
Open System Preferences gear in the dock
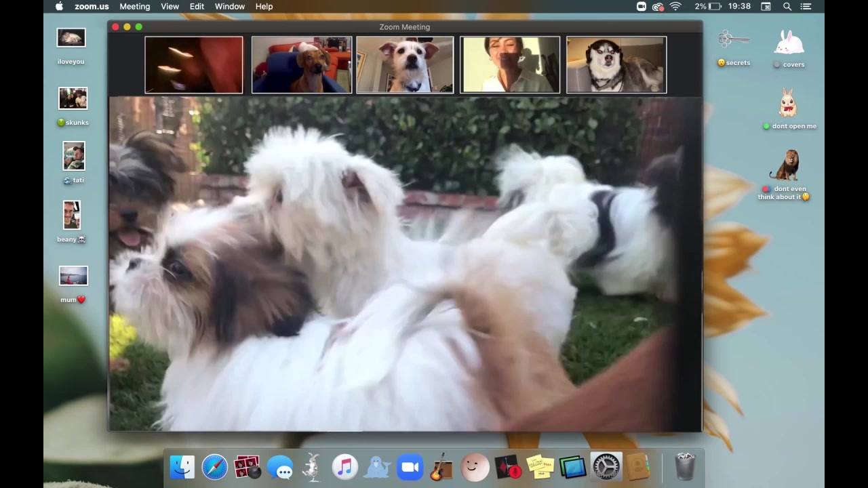(606, 468)
